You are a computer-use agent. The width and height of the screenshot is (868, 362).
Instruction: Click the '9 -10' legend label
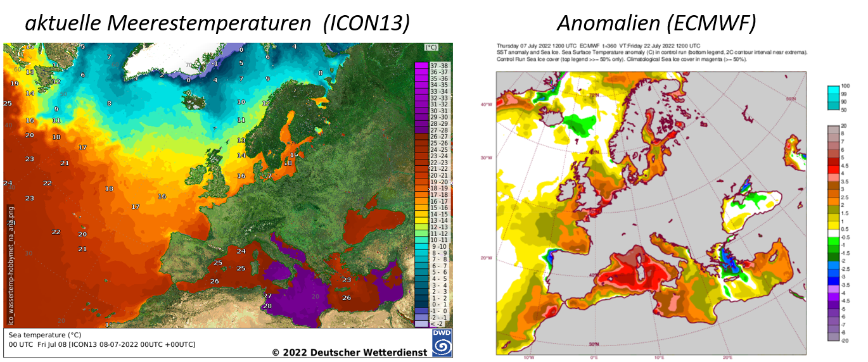[x=438, y=246]
